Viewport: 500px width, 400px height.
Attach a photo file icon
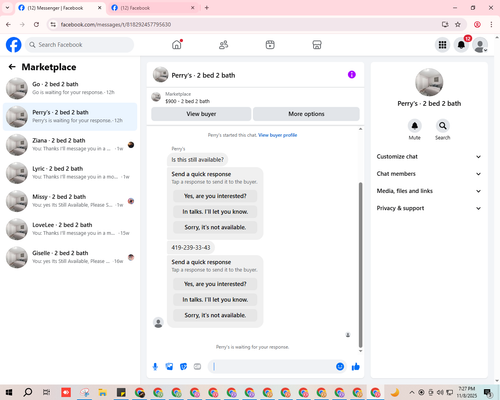pyautogui.click(x=169, y=367)
